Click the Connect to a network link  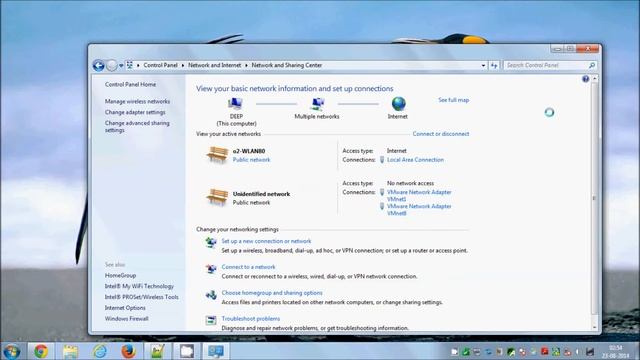248,267
